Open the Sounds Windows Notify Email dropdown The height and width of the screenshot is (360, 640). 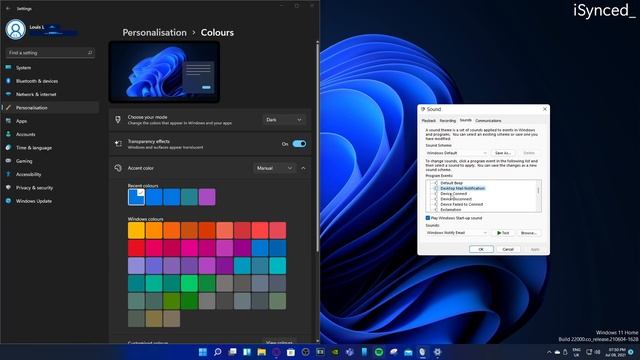point(457,233)
